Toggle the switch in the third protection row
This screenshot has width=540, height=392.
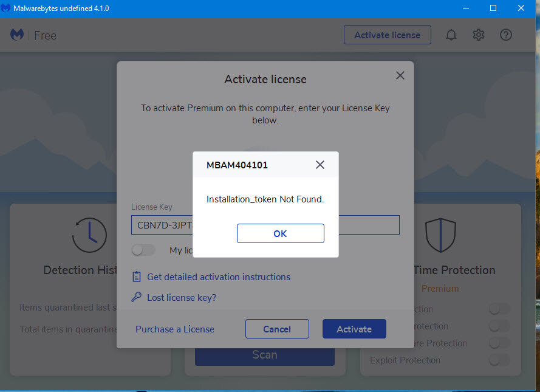[499, 343]
